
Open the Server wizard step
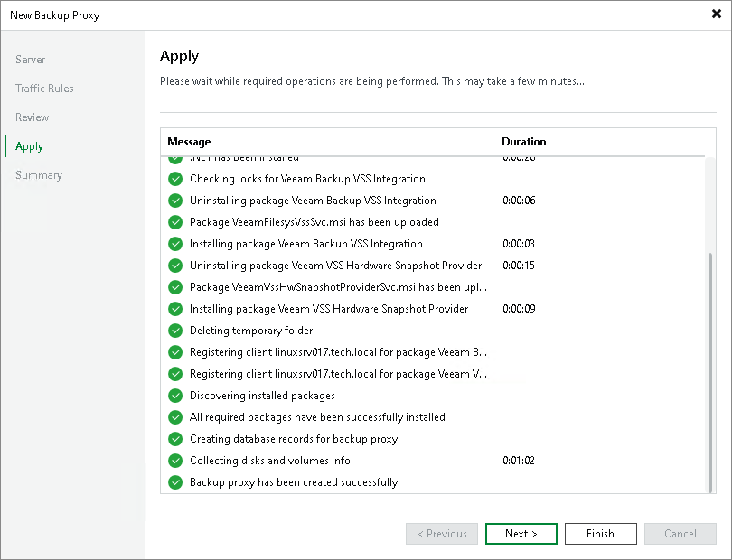click(31, 60)
